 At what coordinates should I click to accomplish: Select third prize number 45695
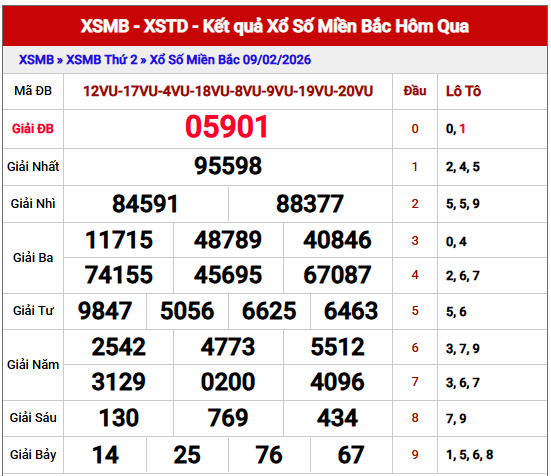click(x=228, y=275)
